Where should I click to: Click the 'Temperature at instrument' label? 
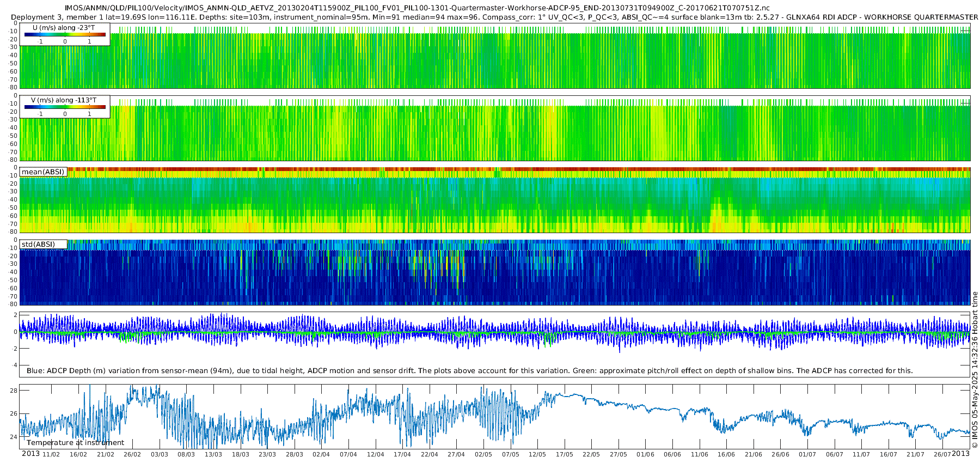(x=75, y=442)
